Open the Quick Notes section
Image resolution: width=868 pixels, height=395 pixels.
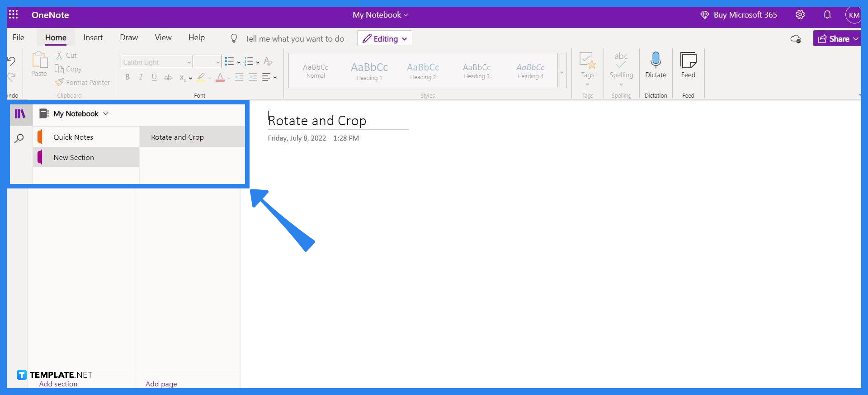[86, 137]
